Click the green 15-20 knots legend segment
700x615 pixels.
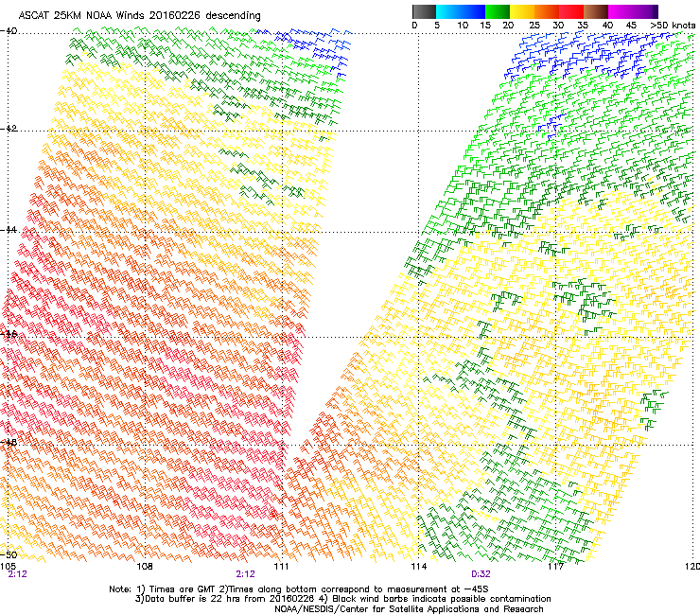(498, 11)
